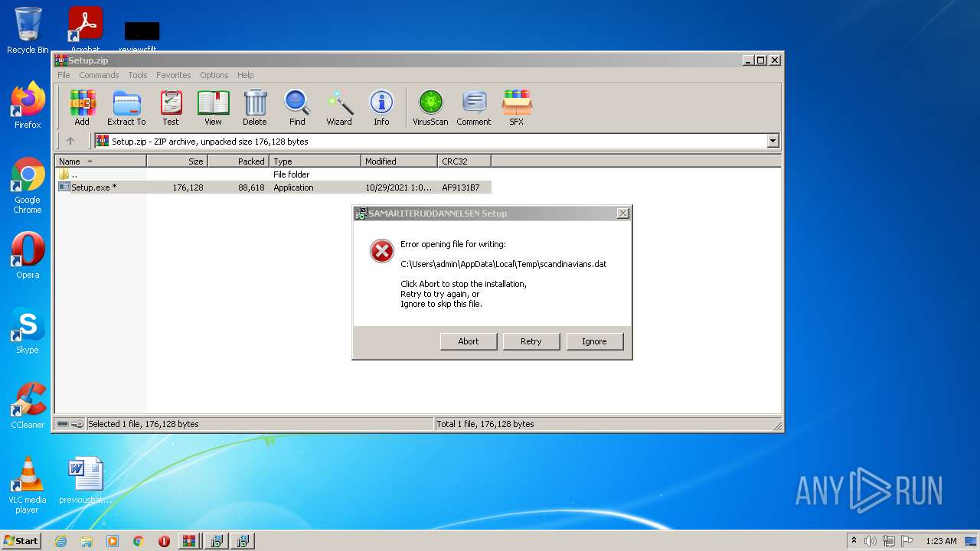Open the Google Chrome desktop shortcut
Screen dimensions: 980x551
coord(28,185)
